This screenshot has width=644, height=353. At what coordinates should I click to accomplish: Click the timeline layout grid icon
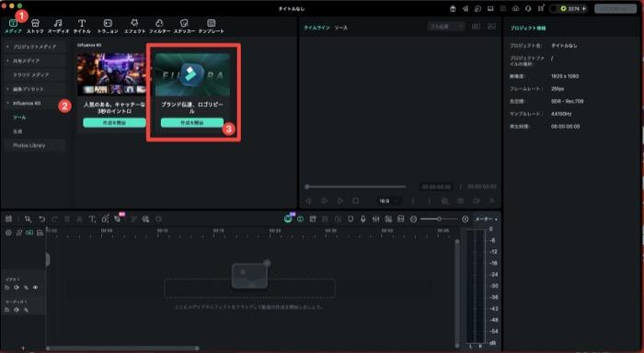(x=8, y=219)
